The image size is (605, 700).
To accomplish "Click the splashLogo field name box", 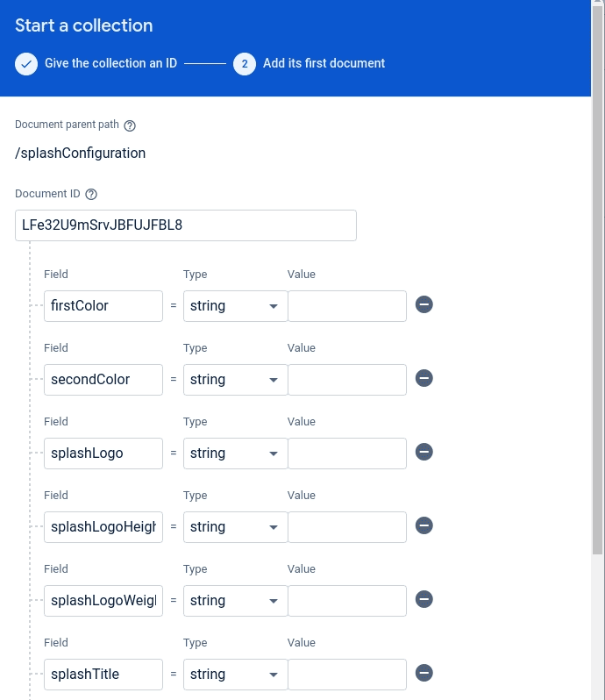I will pyautogui.click(x=103, y=454).
